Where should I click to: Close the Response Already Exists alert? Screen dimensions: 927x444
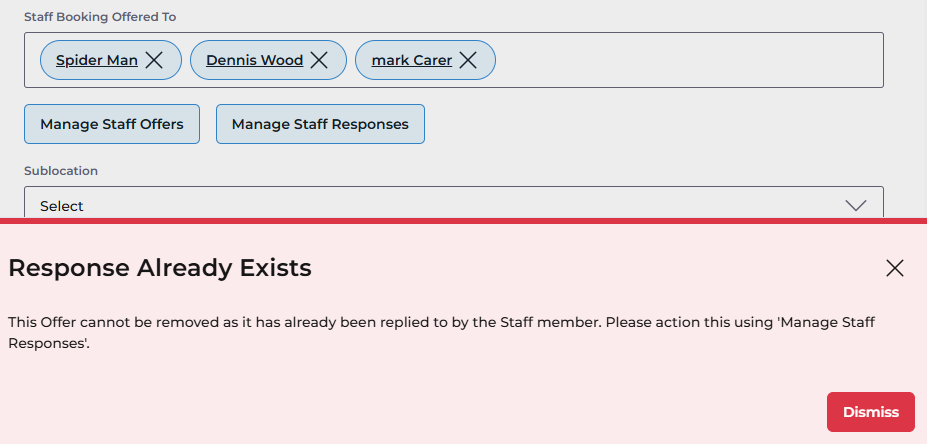click(x=894, y=267)
